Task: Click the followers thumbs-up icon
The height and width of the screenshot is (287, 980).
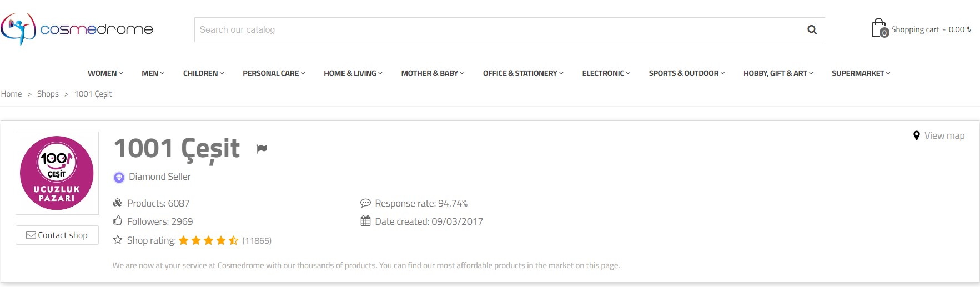Action: pos(118,221)
